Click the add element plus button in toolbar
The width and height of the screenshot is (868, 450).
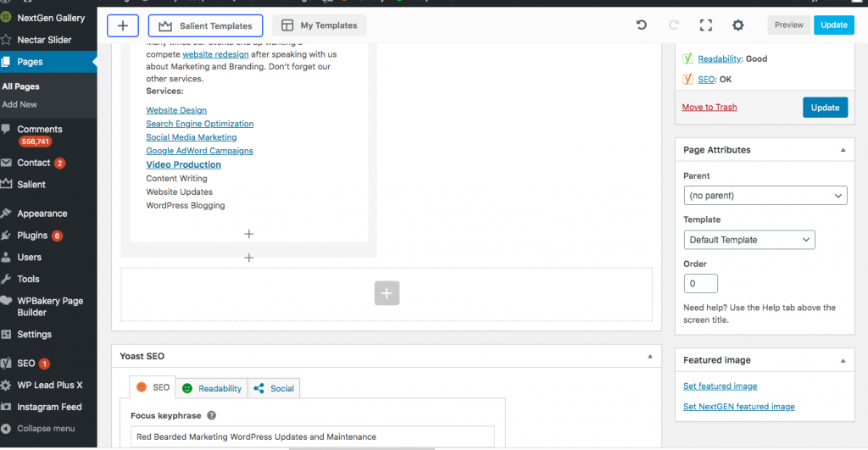tap(122, 25)
